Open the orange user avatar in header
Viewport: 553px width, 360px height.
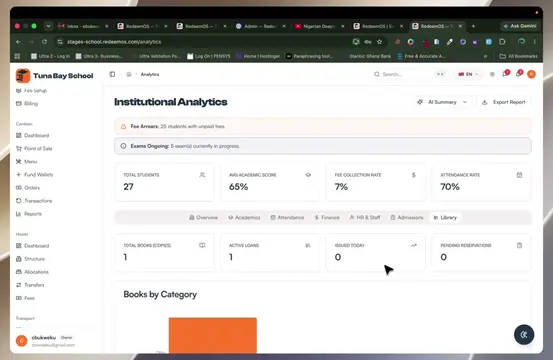tap(531, 74)
